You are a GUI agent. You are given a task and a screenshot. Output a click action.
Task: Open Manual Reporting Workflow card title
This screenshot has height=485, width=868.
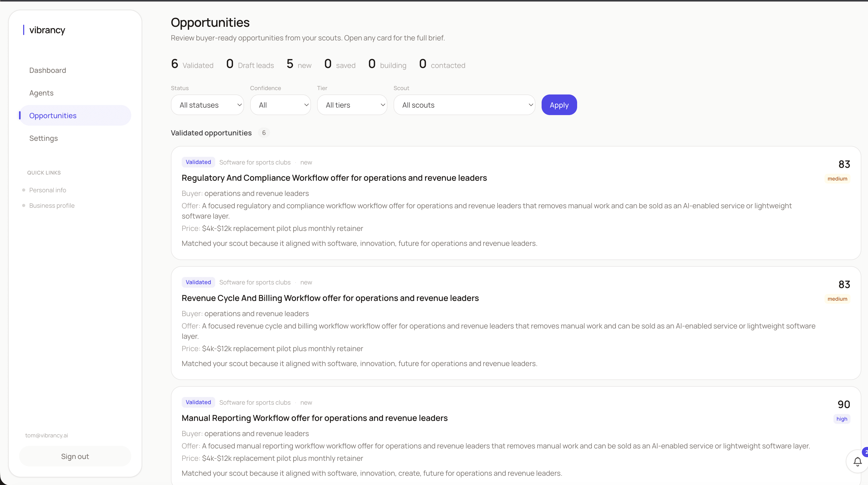pyautogui.click(x=315, y=418)
